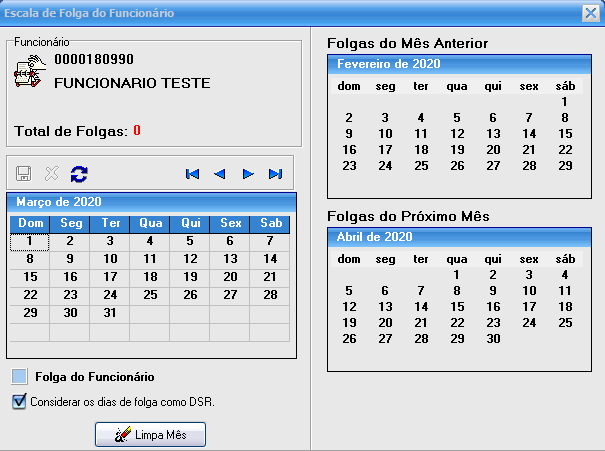
Task: Select day 1 in Março de 2020
Action: pyautogui.click(x=30, y=241)
